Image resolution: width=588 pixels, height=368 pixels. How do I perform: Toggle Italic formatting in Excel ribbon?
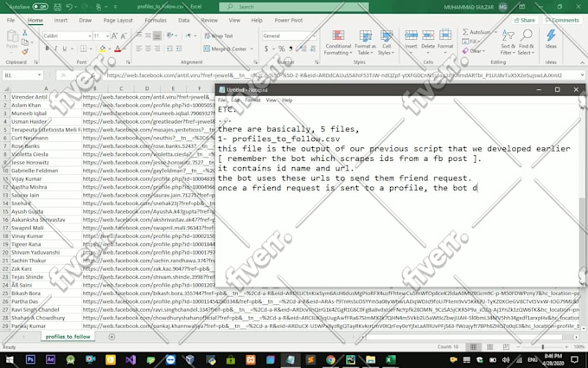(55, 48)
